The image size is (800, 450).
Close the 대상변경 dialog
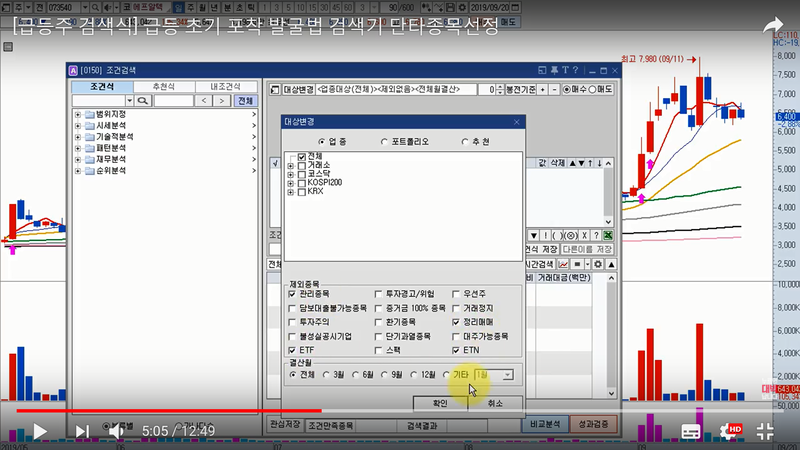coord(516,122)
